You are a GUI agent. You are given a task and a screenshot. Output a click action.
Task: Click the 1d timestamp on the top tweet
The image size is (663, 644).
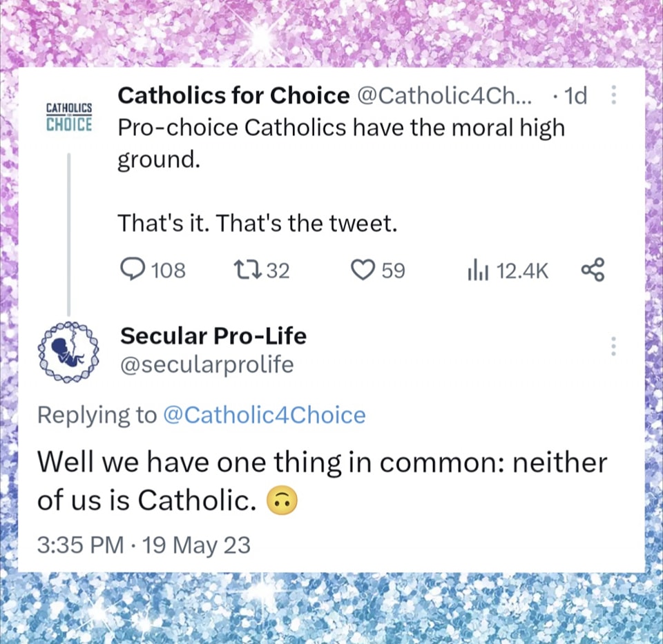click(575, 96)
